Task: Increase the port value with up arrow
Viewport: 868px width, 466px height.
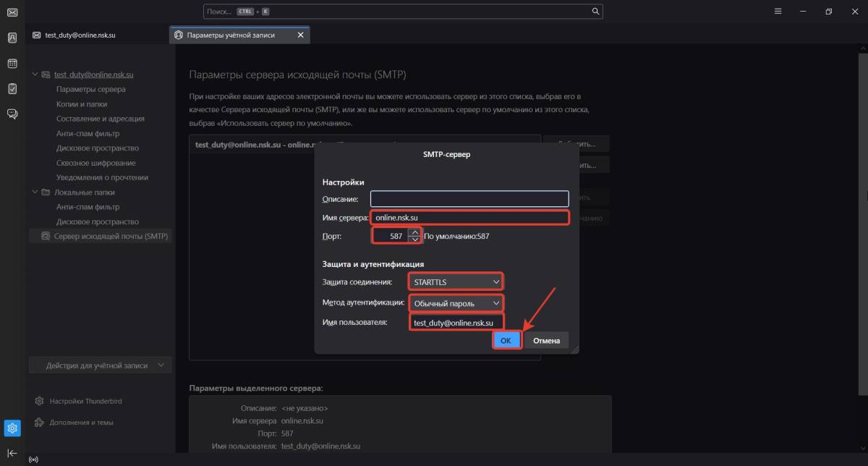Action: (x=414, y=232)
